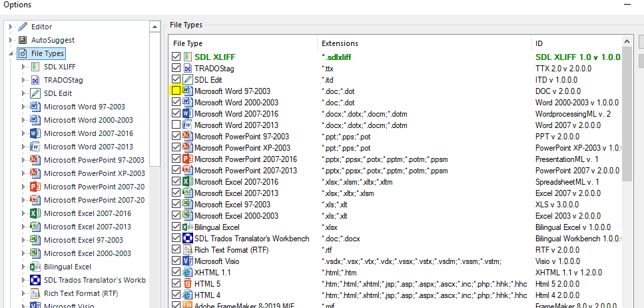Click TRADOStag icon in file type list
The height and width of the screenshot is (308, 644).
[188, 68]
